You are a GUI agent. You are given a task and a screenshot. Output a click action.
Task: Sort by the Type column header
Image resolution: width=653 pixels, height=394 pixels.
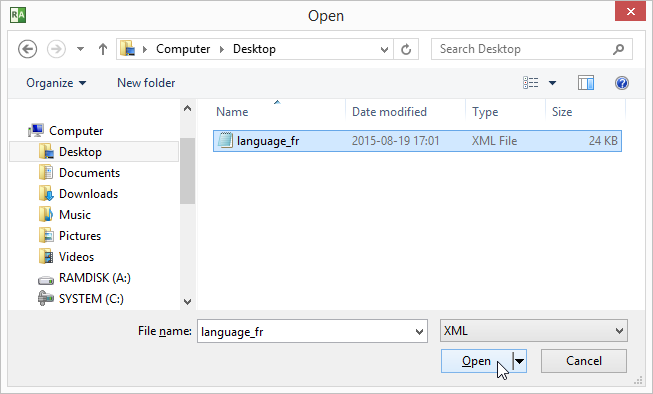485,112
